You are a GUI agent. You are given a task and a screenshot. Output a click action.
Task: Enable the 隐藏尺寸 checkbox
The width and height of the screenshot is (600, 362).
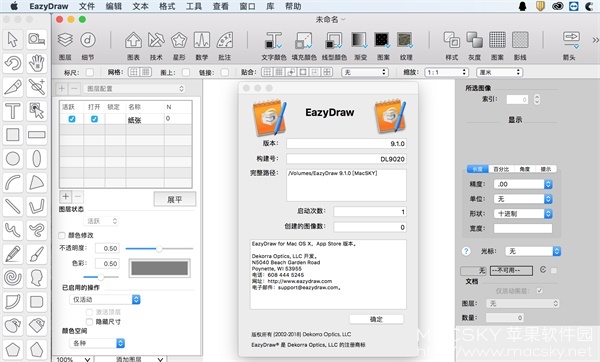click(90, 321)
